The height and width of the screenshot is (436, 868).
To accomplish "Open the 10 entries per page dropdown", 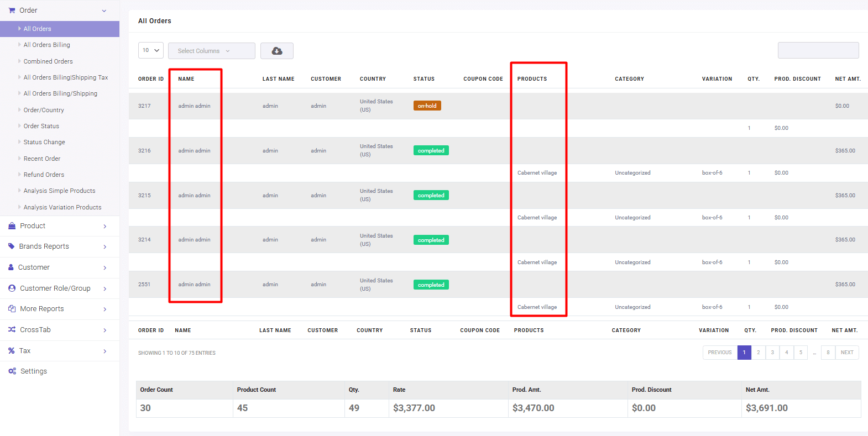I will 151,50.
